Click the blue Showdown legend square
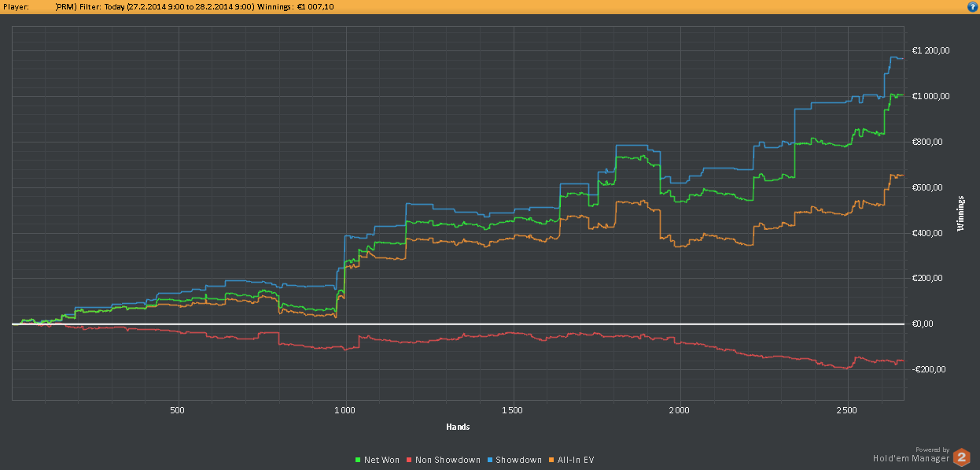Viewport: 980px width, 470px height. (489, 460)
